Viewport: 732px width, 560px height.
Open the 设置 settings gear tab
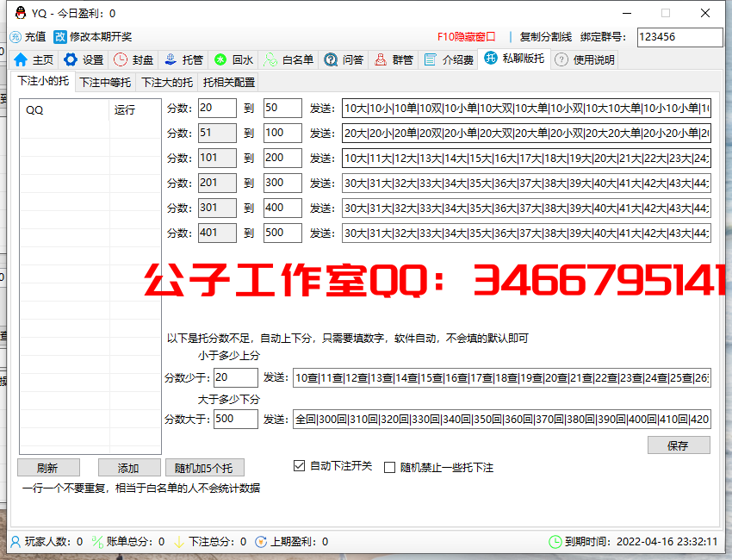(x=83, y=59)
